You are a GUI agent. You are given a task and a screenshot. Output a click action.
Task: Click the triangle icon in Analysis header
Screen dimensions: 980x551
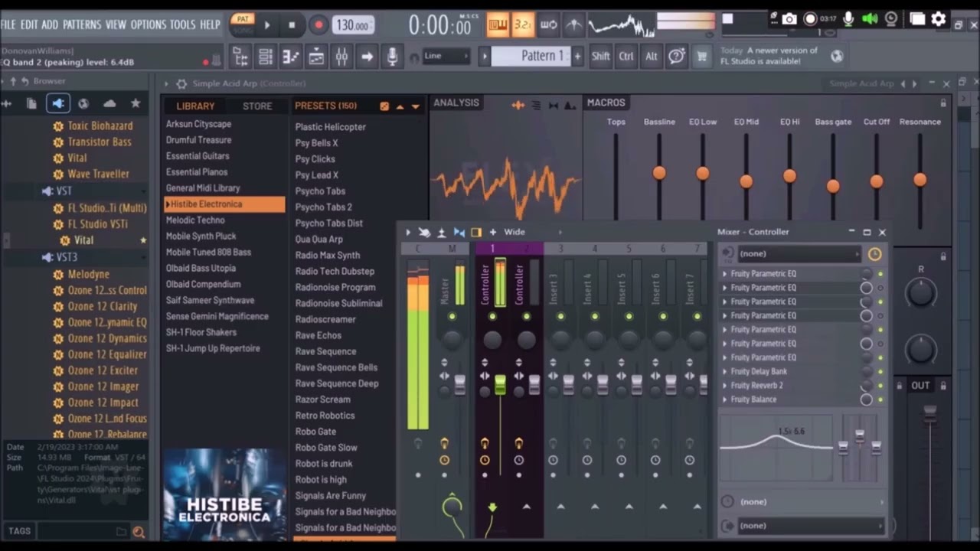[570, 106]
